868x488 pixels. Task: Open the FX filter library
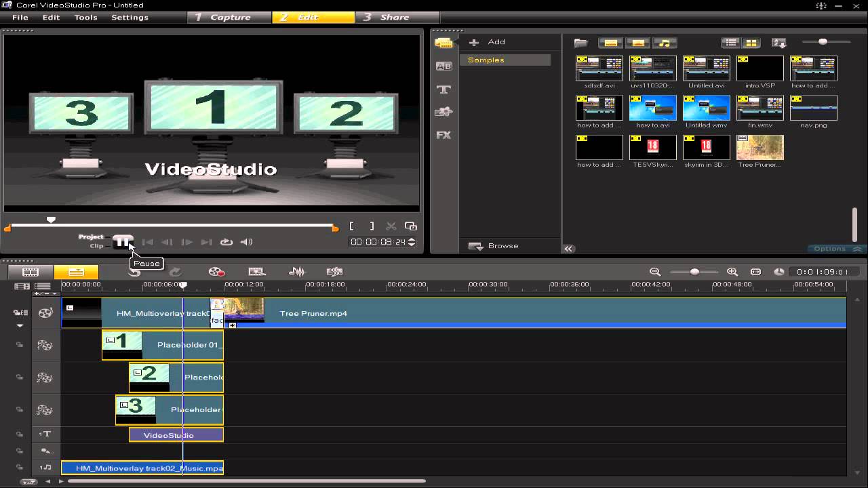(443, 135)
